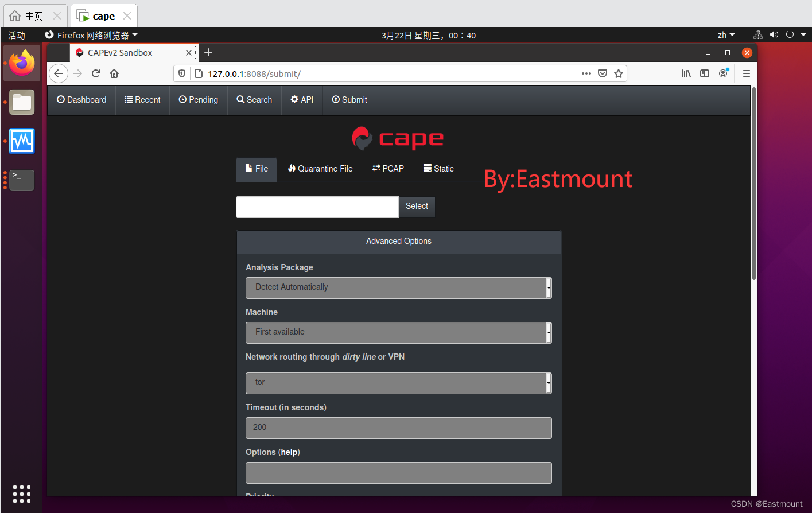This screenshot has width=812, height=513.
Task: Close the cape VM tab
Action: [x=127, y=16]
